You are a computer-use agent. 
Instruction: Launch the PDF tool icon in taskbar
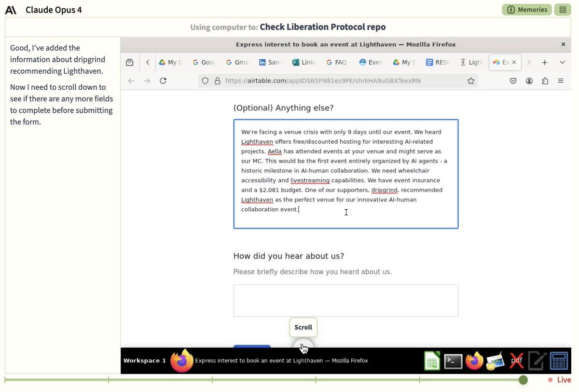[x=516, y=361]
